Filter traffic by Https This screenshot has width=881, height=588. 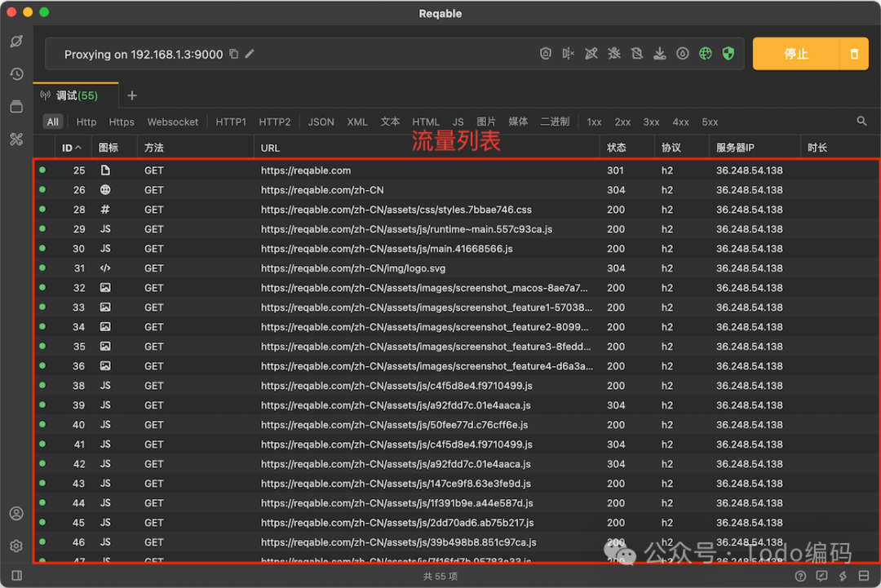tap(122, 122)
